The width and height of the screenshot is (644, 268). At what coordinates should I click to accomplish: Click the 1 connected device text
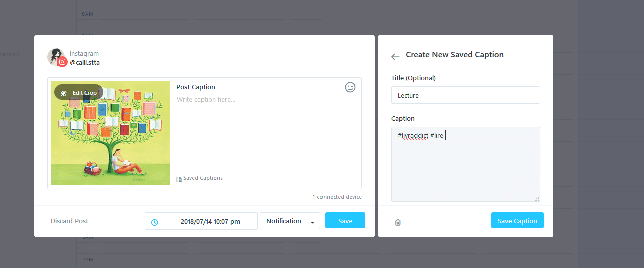[337, 197]
